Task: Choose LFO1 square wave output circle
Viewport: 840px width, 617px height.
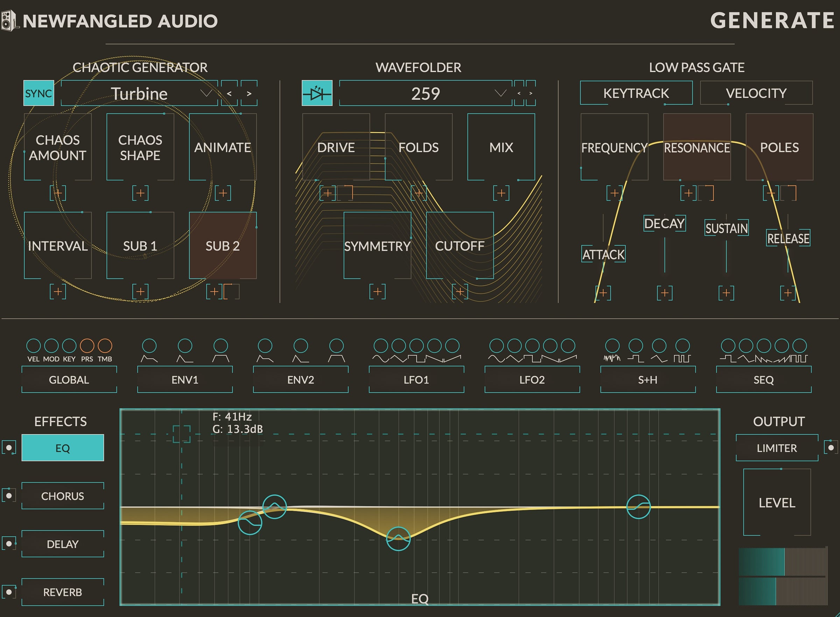Action: tap(416, 345)
